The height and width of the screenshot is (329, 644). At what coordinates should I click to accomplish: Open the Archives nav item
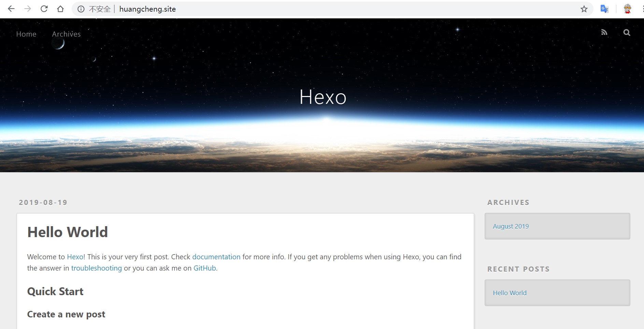click(66, 34)
